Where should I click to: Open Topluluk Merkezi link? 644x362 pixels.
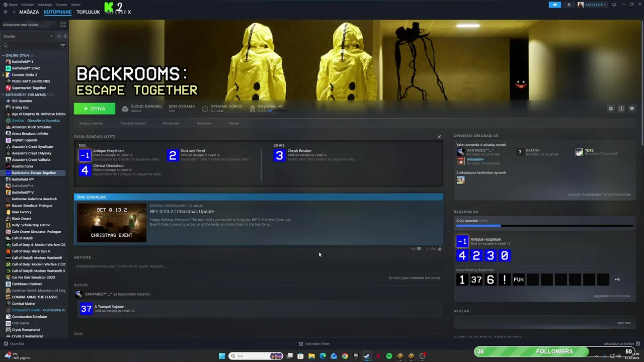click(133, 123)
